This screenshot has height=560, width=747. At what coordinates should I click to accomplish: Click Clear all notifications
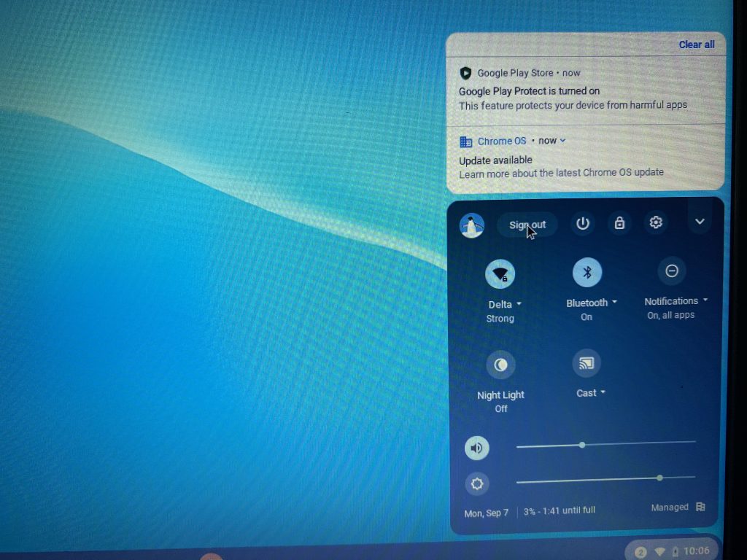(697, 44)
